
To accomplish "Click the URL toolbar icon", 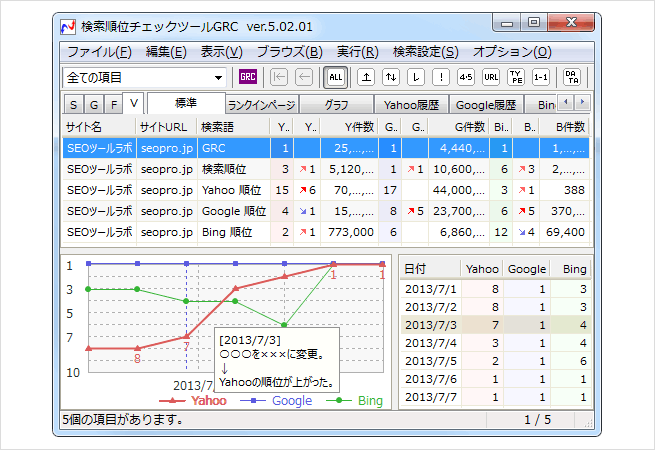I will pos(491,77).
